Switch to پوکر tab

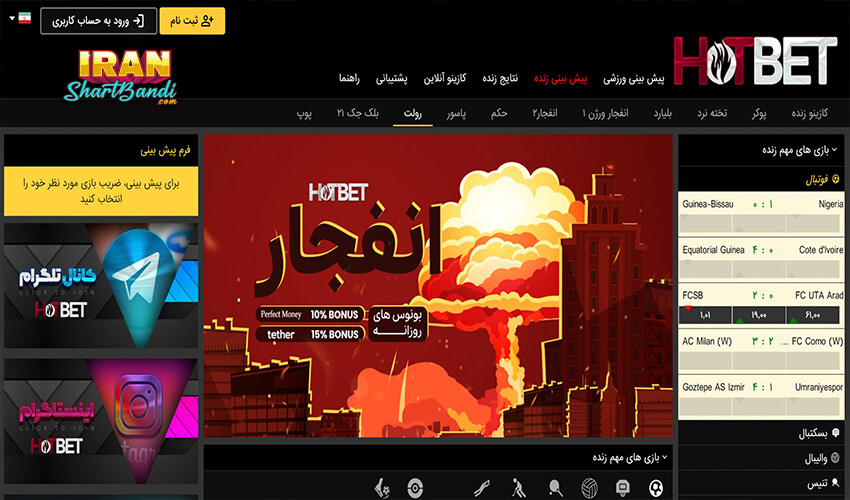click(759, 113)
